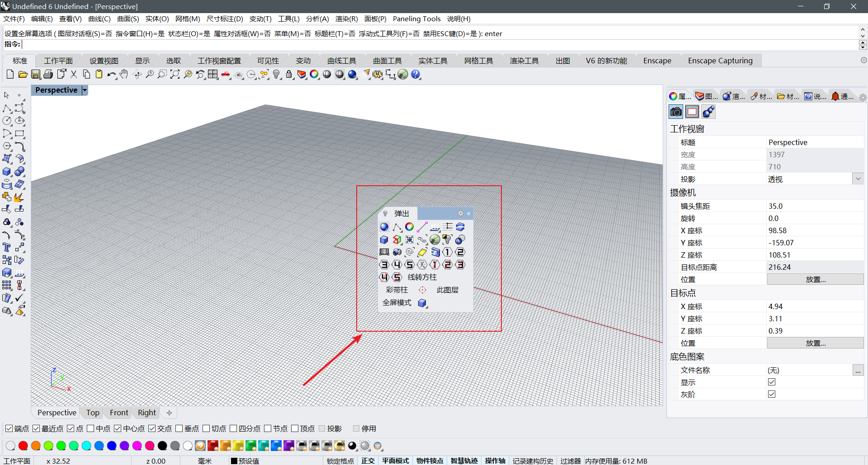Toggle the 端点 osnap checkbox
The width and height of the screenshot is (868, 465).
9,428
